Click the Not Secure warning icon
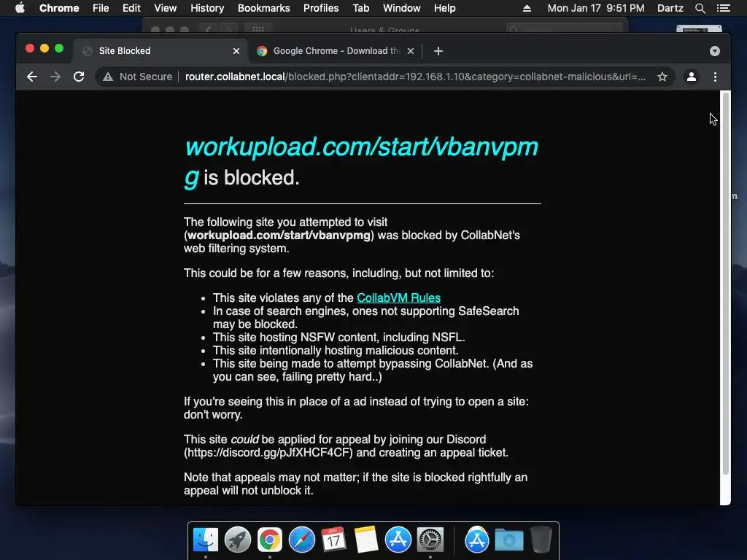This screenshot has width=747, height=560. (x=108, y=77)
